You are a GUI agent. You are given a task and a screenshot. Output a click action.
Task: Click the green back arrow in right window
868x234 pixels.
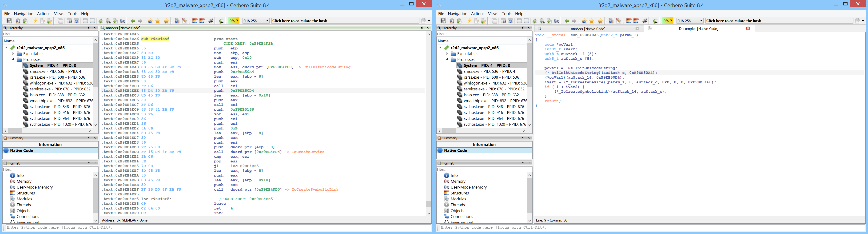[567, 21]
